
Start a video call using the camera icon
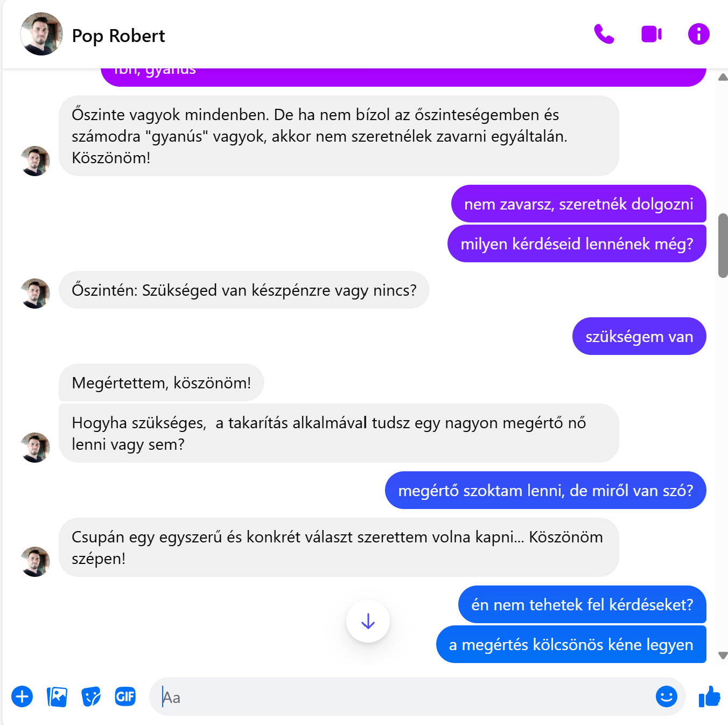[652, 34]
